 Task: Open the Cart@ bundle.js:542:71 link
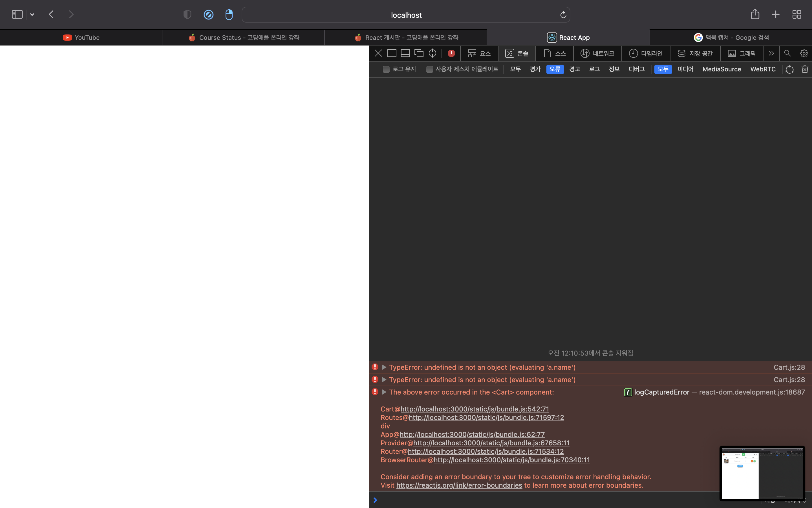click(475, 409)
